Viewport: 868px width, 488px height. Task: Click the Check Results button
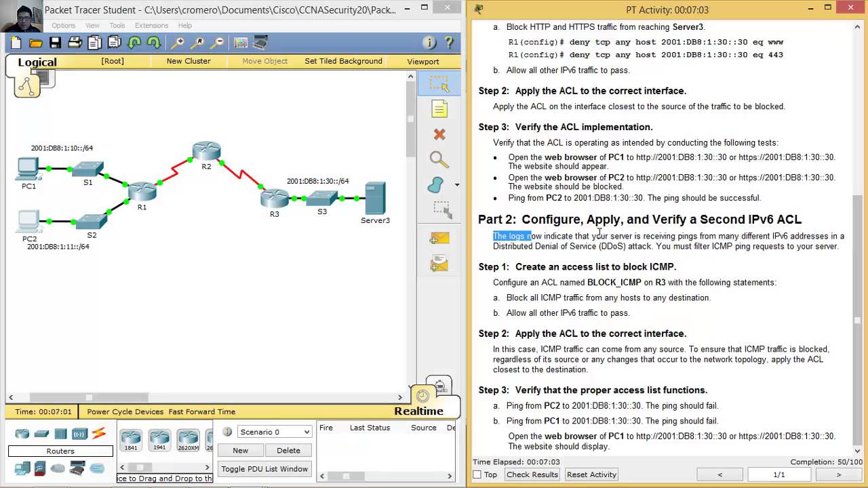pos(532,474)
